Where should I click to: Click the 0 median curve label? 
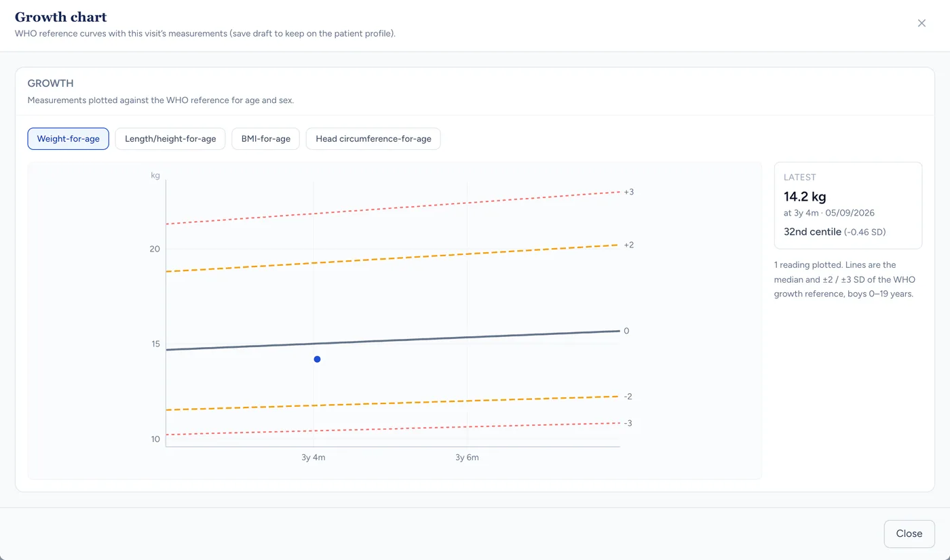pos(626,331)
